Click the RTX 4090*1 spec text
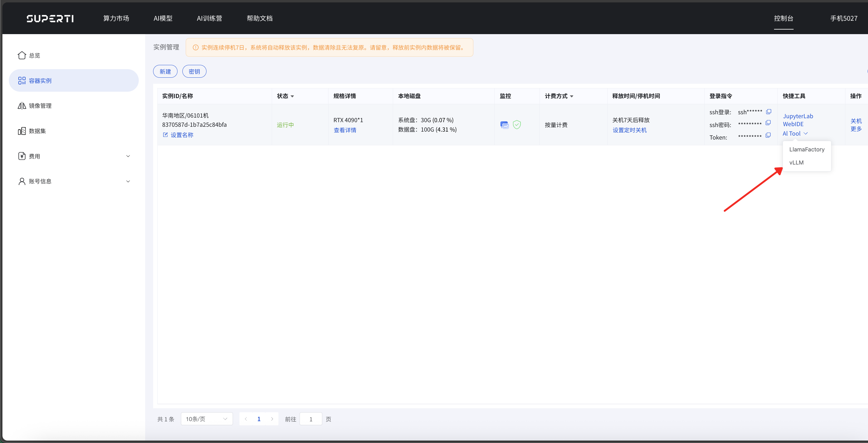Viewport: 868px width, 443px height. [348, 120]
